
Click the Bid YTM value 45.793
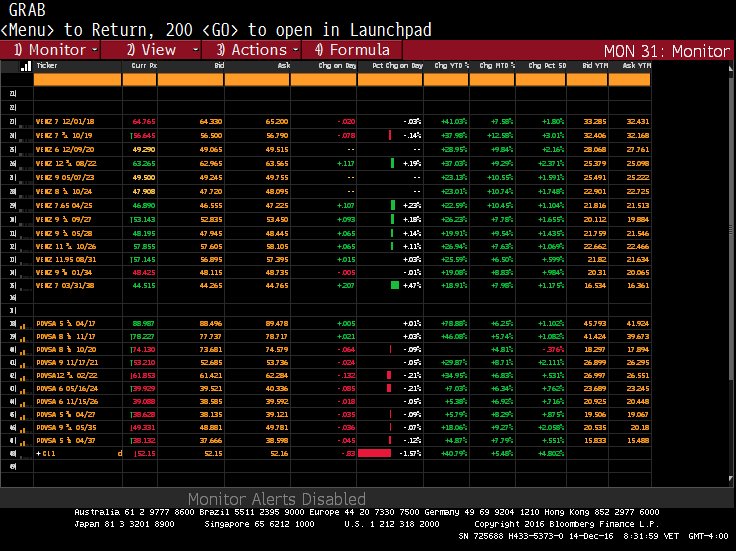pyautogui.click(x=595, y=323)
